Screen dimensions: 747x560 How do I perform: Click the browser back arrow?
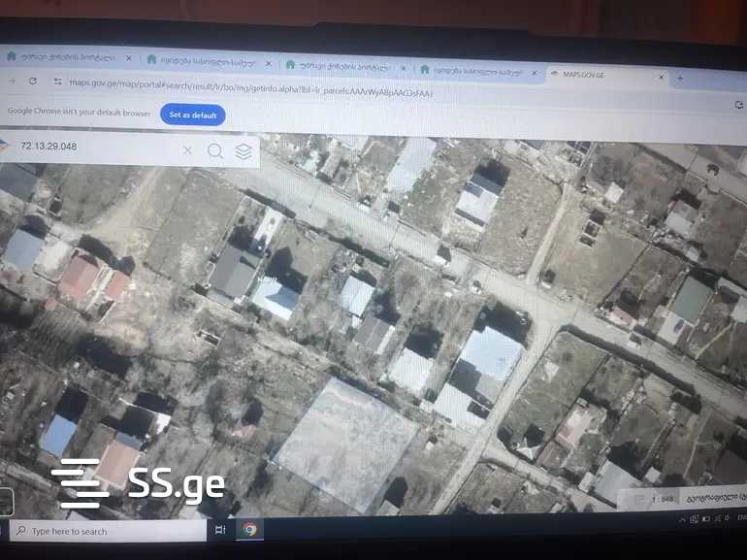(13, 81)
